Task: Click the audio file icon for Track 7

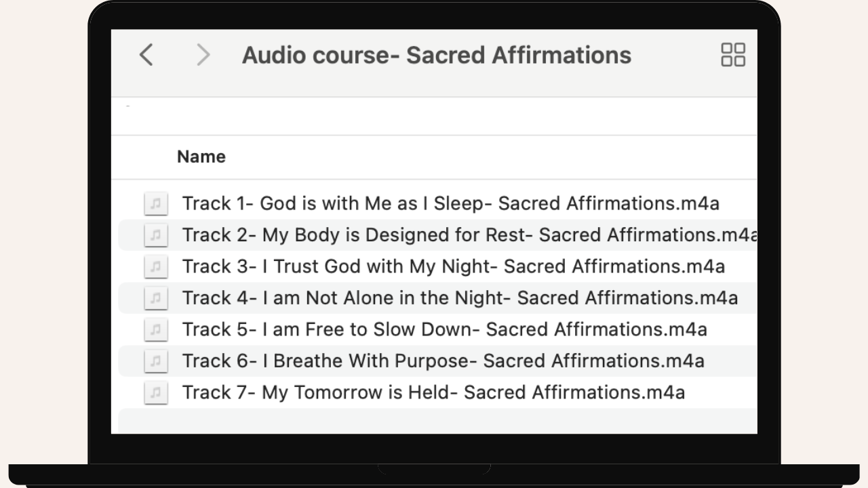Action: point(156,392)
